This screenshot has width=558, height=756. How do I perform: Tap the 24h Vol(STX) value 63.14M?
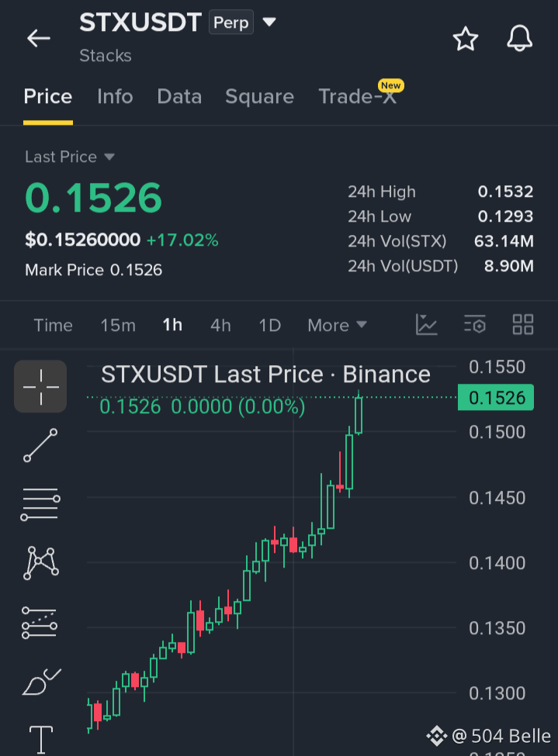pyautogui.click(x=504, y=241)
